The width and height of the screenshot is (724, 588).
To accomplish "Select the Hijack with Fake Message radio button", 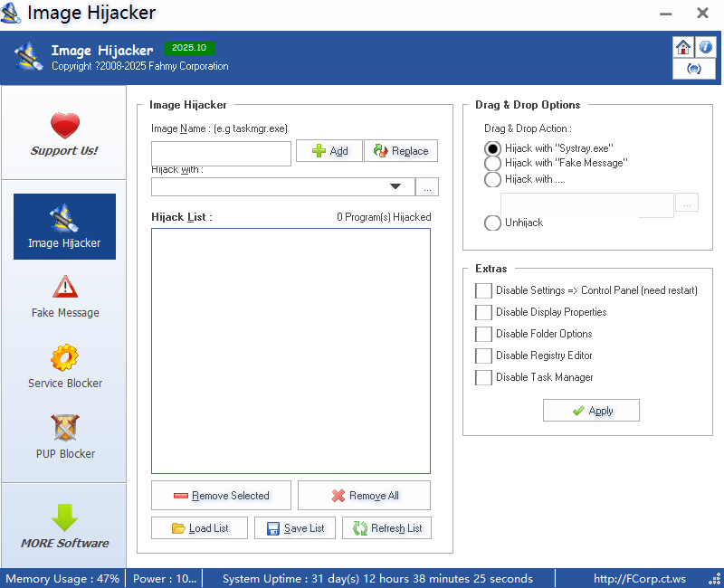I will [x=492, y=165].
